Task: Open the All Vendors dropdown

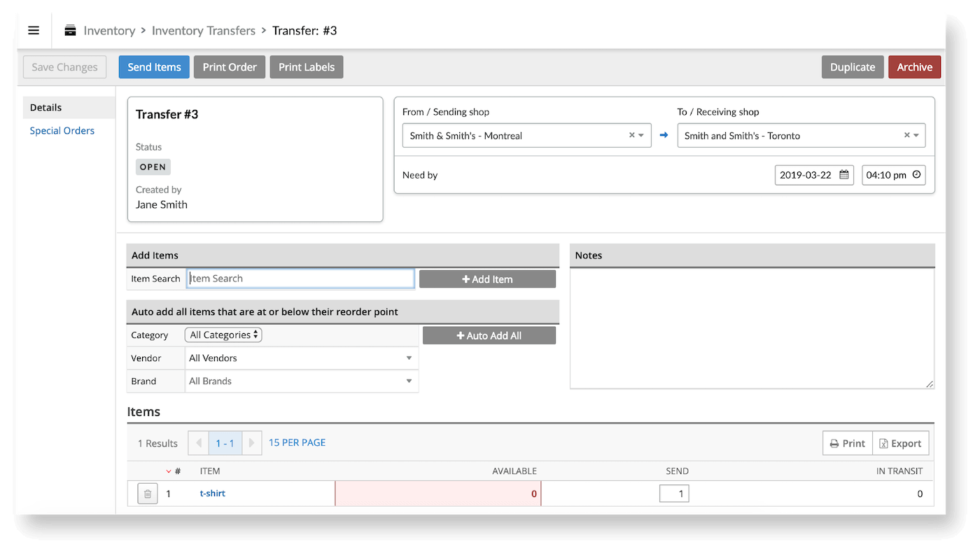Action: (301, 358)
